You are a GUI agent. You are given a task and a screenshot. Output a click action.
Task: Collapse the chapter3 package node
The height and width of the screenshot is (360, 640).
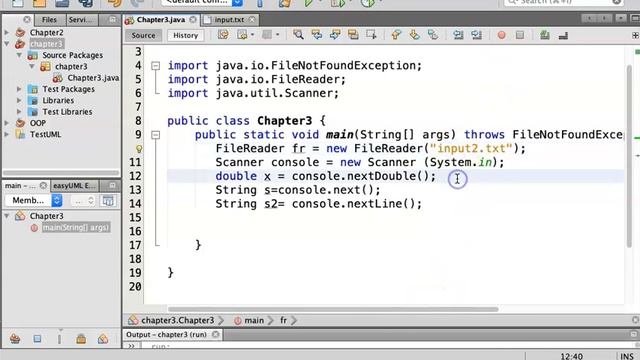tap(32, 66)
